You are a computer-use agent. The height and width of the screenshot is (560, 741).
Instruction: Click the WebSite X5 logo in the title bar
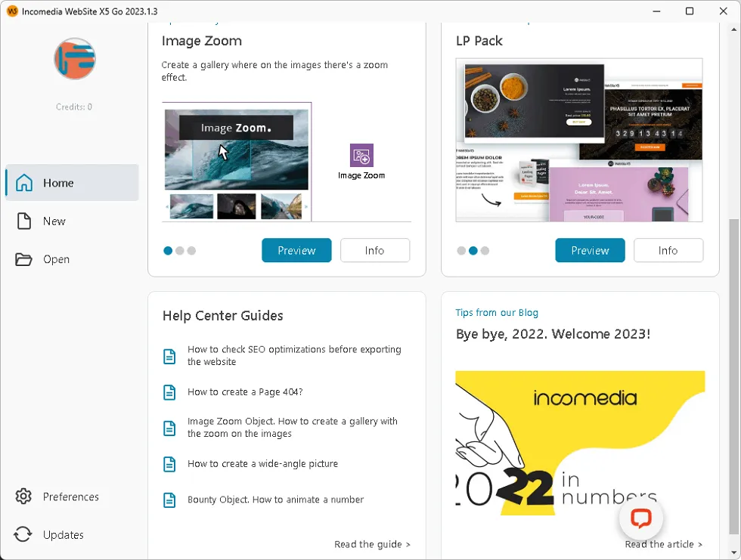click(x=13, y=11)
